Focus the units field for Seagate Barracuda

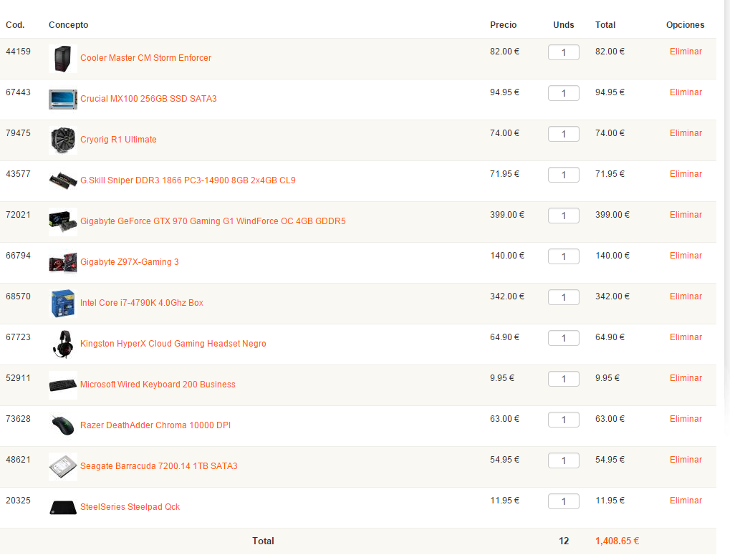click(x=563, y=461)
